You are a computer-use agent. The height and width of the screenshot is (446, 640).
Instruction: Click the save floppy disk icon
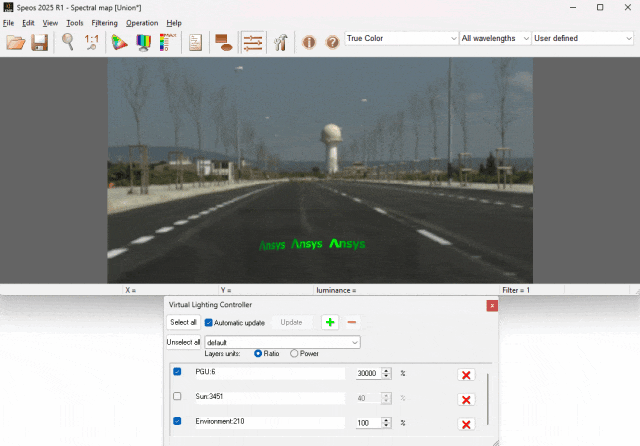pos(40,42)
